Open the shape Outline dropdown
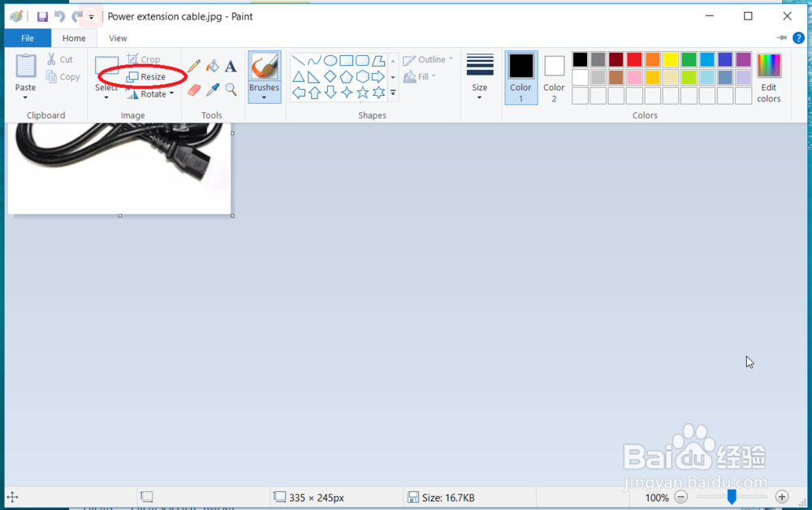The image size is (812, 510). [x=428, y=59]
